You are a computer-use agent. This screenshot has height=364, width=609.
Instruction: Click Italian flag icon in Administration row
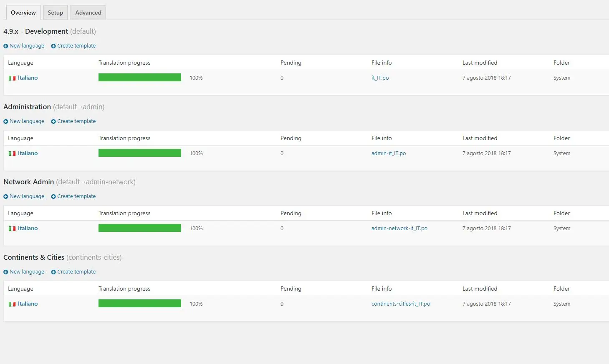pyautogui.click(x=12, y=154)
